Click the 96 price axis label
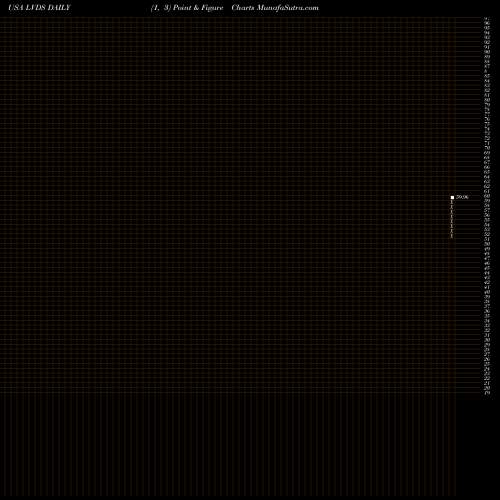This screenshot has height=500, width=500. pos(487,23)
